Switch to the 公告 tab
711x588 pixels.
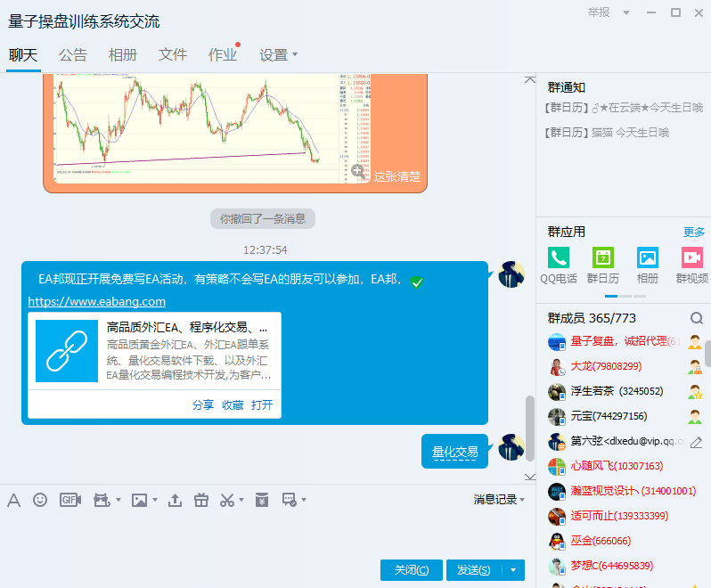73,55
